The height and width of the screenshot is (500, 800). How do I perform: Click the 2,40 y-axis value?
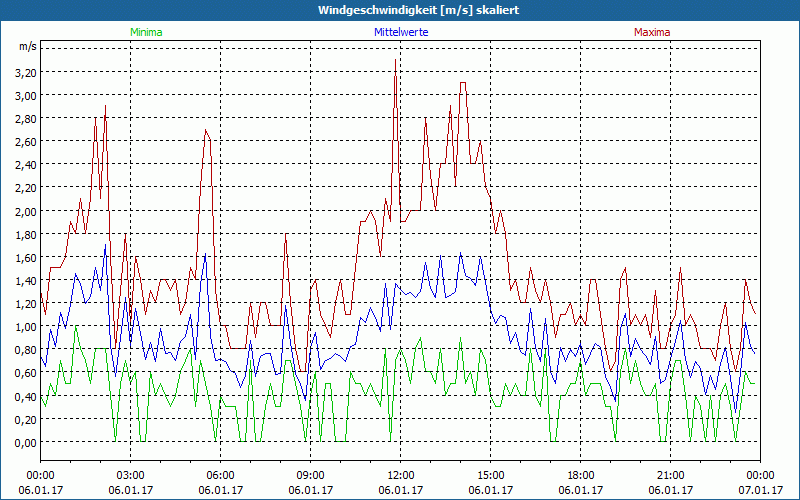point(26,165)
